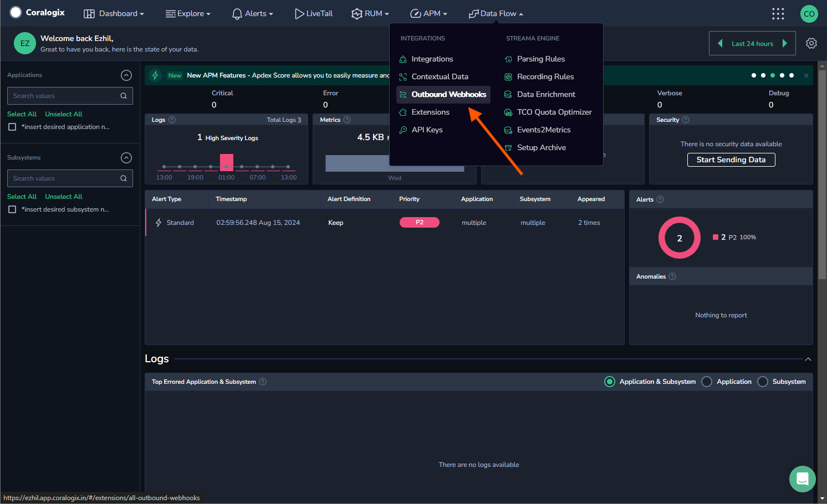Expand the APM dropdown
The image size is (827, 504).
428,13
